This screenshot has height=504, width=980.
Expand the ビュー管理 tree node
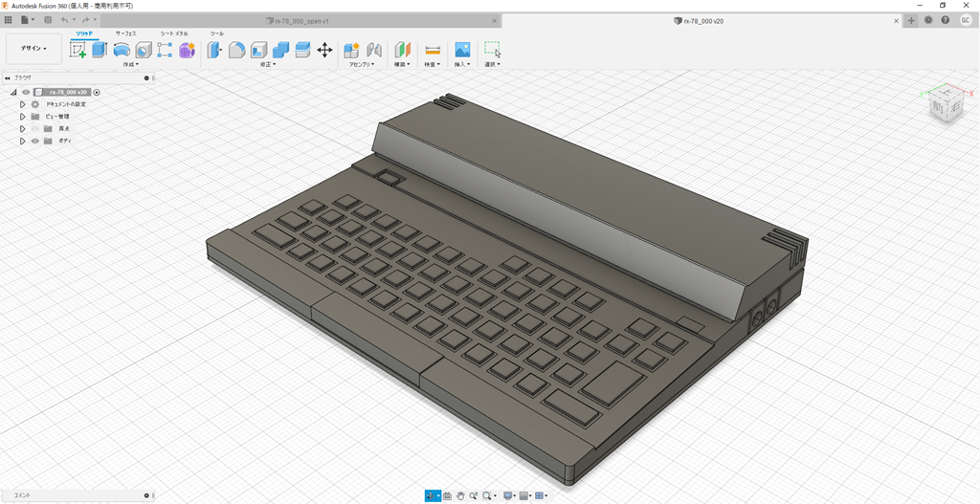[22, 117]
